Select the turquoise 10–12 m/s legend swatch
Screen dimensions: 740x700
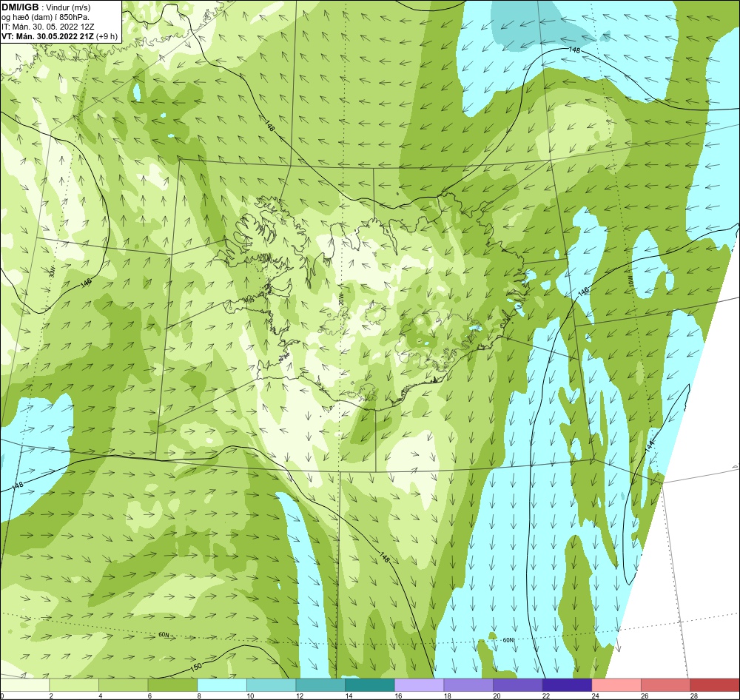(272, 685)
